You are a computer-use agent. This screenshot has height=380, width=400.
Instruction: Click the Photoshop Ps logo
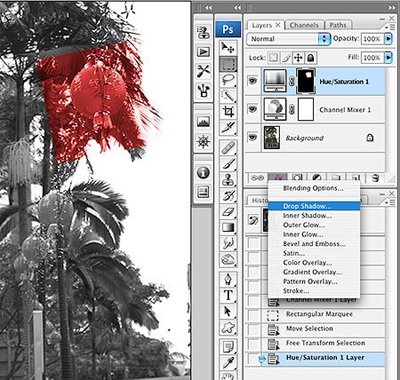coord(228,29)
